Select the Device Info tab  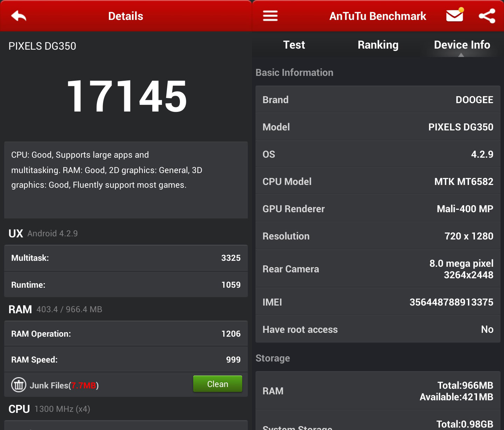(462, 45)
